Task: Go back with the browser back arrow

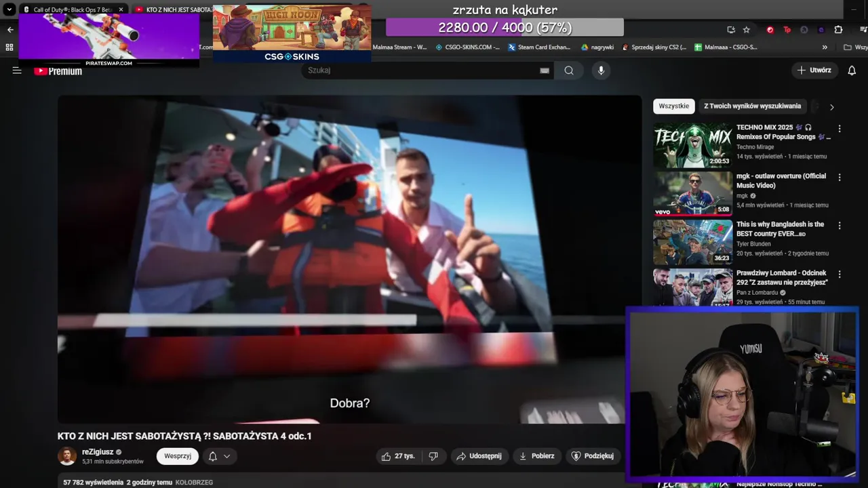Action: pos(10,30)
